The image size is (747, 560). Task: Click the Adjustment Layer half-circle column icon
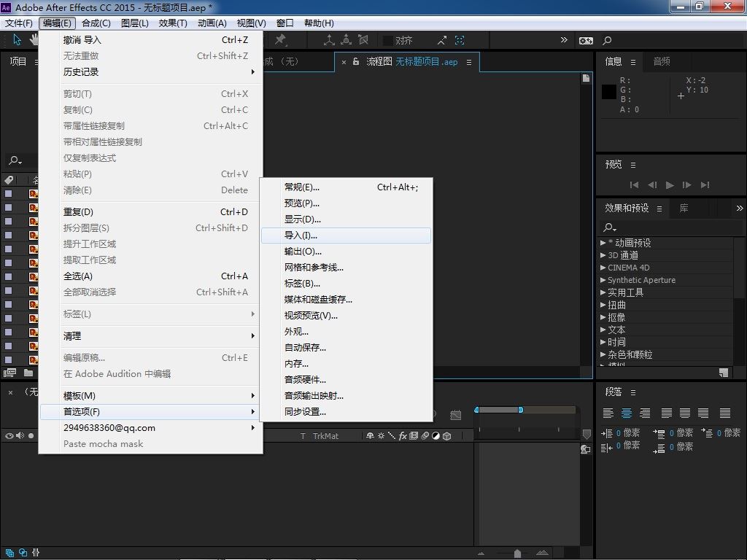[436, 436]
